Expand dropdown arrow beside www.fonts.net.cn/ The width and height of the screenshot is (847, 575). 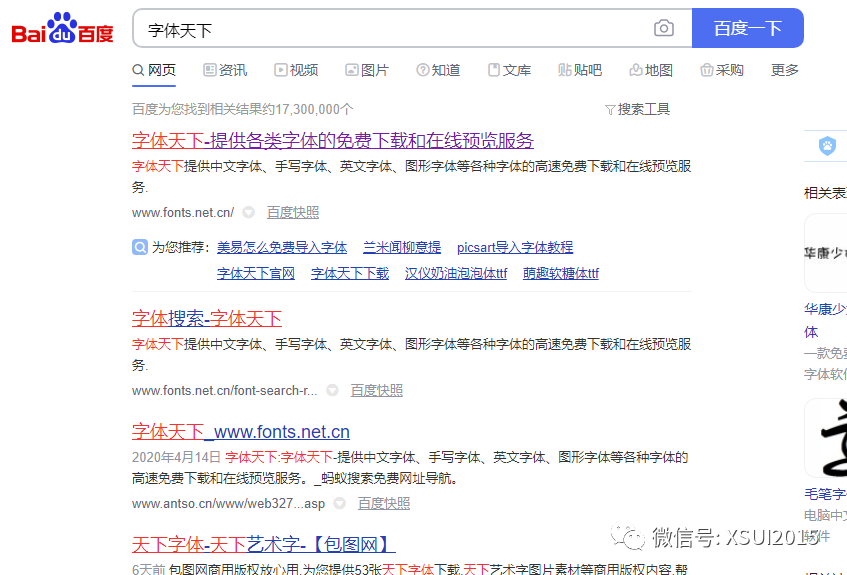tap(248, 212)
